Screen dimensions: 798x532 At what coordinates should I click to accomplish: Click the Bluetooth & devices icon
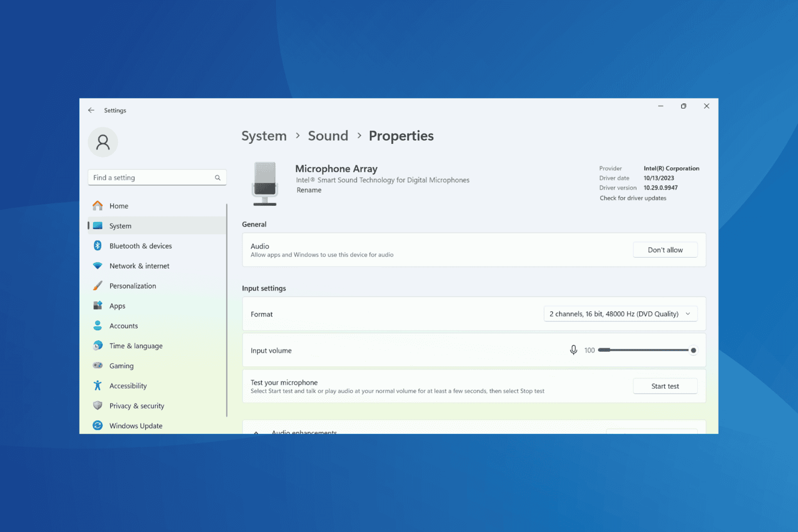tap(98, 245)
